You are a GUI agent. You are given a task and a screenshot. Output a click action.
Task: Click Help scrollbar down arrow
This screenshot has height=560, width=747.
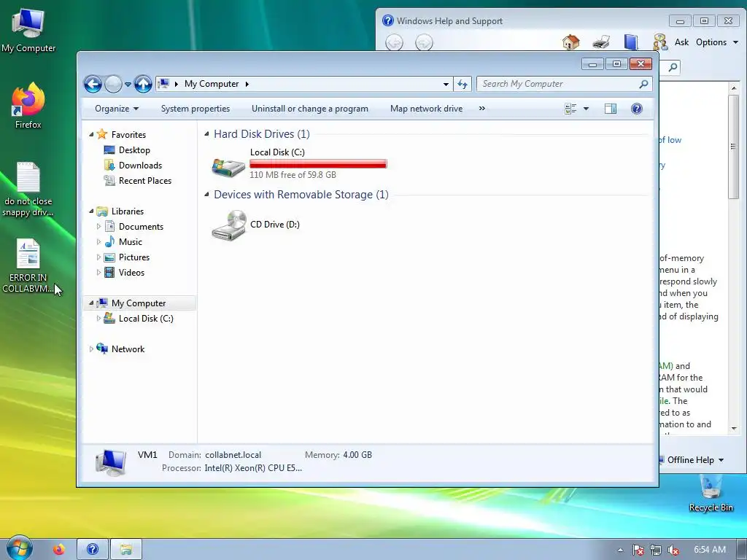pos(734,429)
